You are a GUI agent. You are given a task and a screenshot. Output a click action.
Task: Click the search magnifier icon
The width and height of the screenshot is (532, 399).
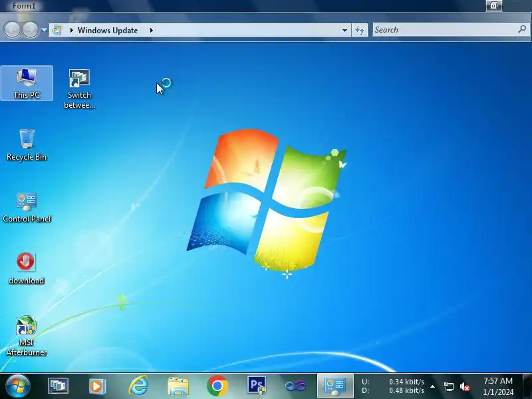coord(522,29)
